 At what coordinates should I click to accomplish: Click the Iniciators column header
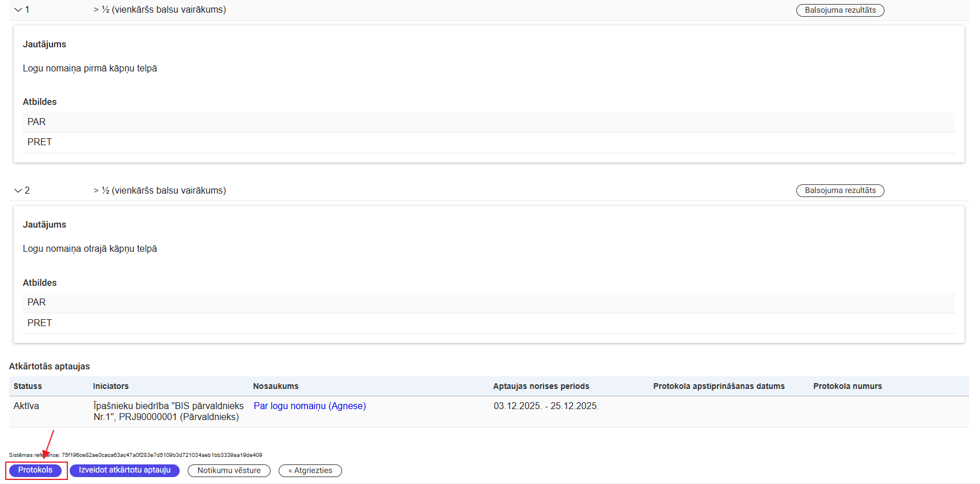point(111,387)
